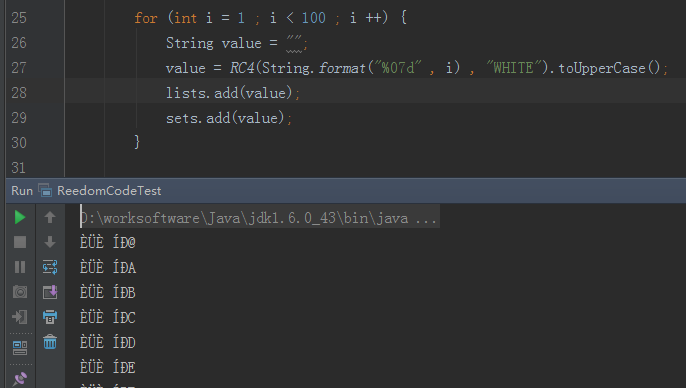Click 'String value' declaration on line 26
Image resolution: width=686 pixels, height=388 pixels.
[214, 43]
